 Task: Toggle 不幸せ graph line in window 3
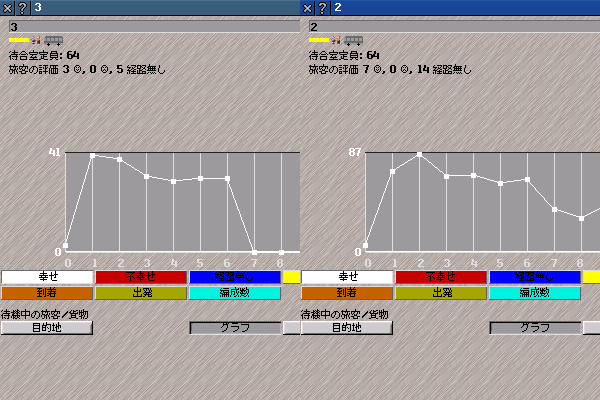tap(141, 277)
